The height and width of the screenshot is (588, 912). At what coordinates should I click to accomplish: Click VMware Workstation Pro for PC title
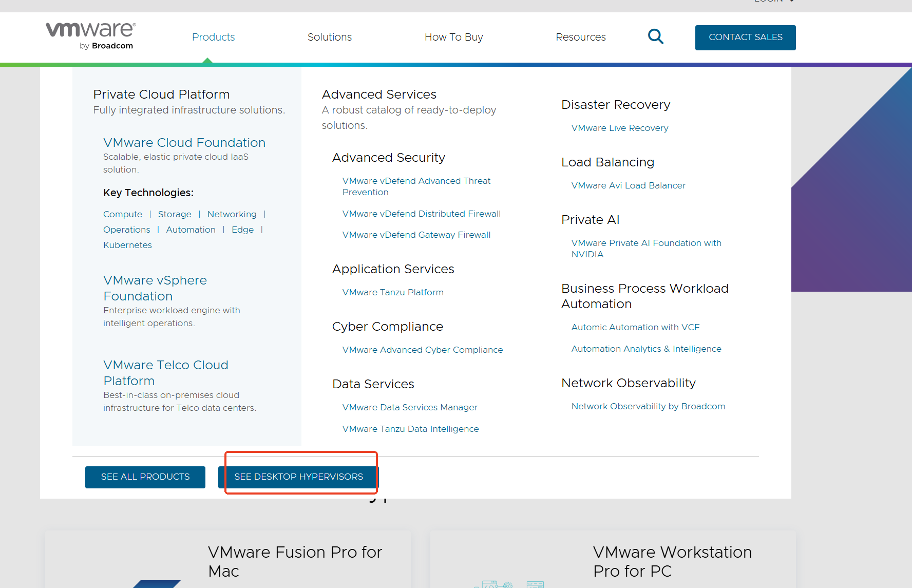coord(673,561)
